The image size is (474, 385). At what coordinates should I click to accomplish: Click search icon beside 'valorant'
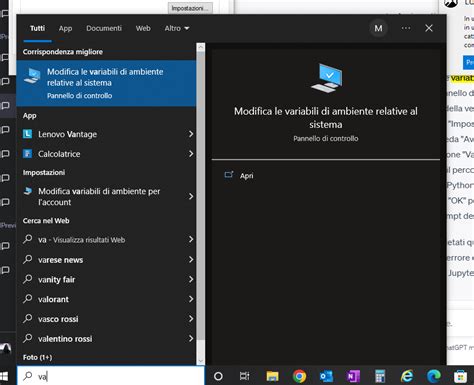28,299
